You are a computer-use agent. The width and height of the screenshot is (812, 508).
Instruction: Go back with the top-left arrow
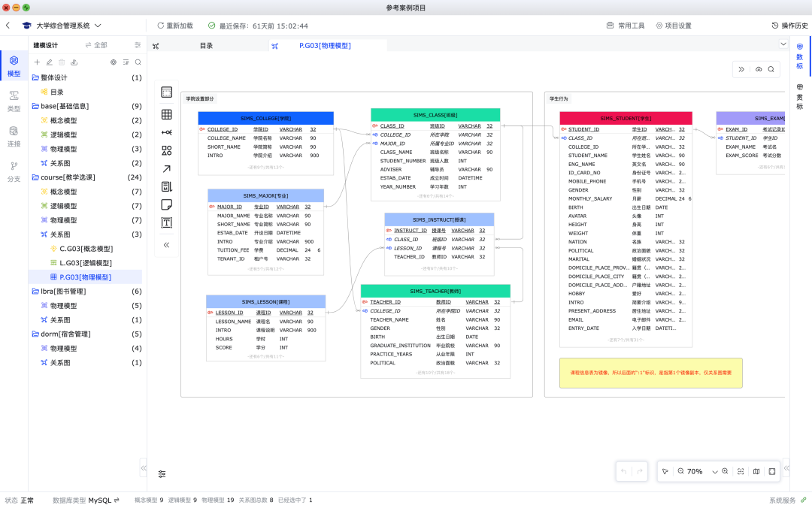pos(8,26)
